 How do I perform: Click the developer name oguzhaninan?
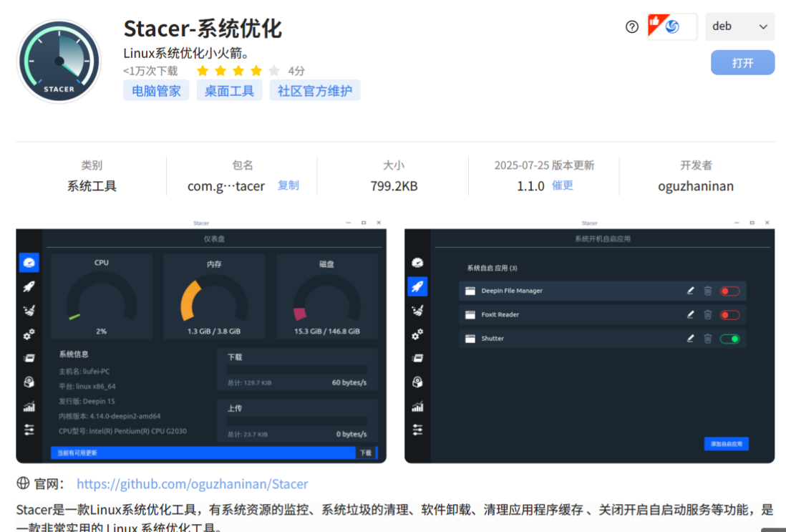click(x=696, y=186)
